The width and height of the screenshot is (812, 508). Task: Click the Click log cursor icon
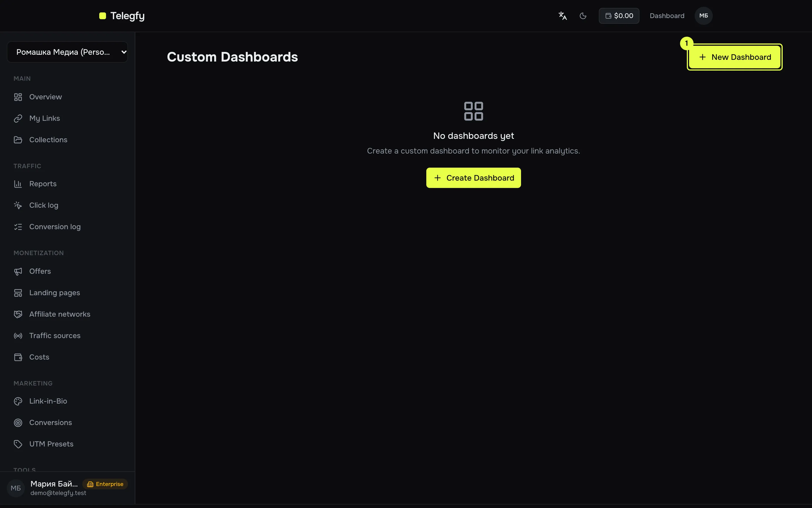18,205
